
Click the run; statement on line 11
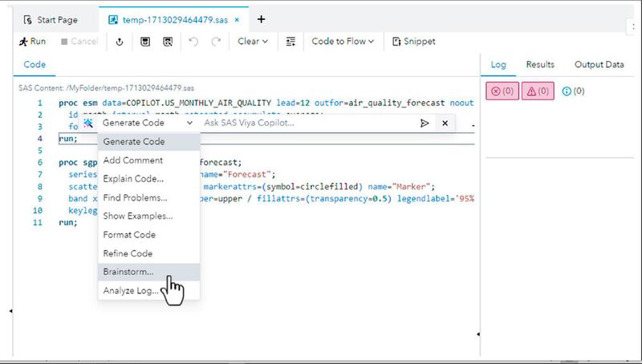click(x=68, y=223)
